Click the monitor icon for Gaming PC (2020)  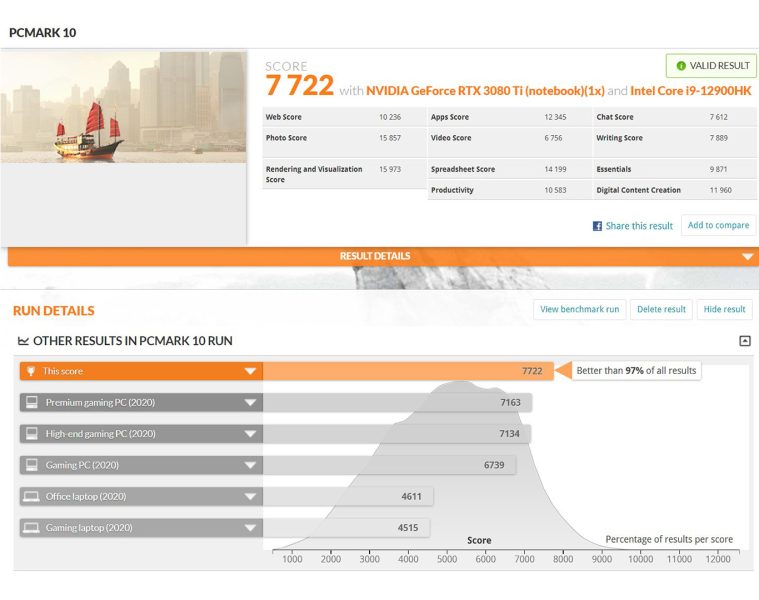(32, 465)
